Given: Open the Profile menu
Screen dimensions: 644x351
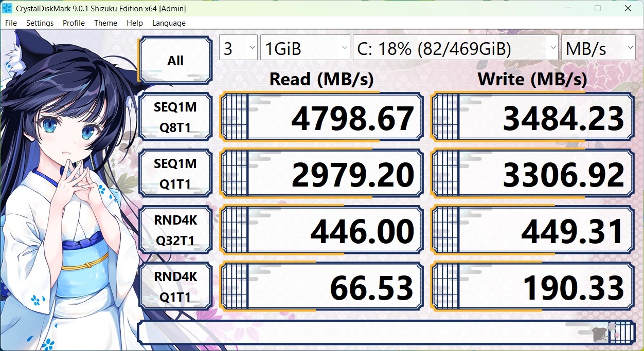Looking at the screenshot, I should [x=74, y=23].
